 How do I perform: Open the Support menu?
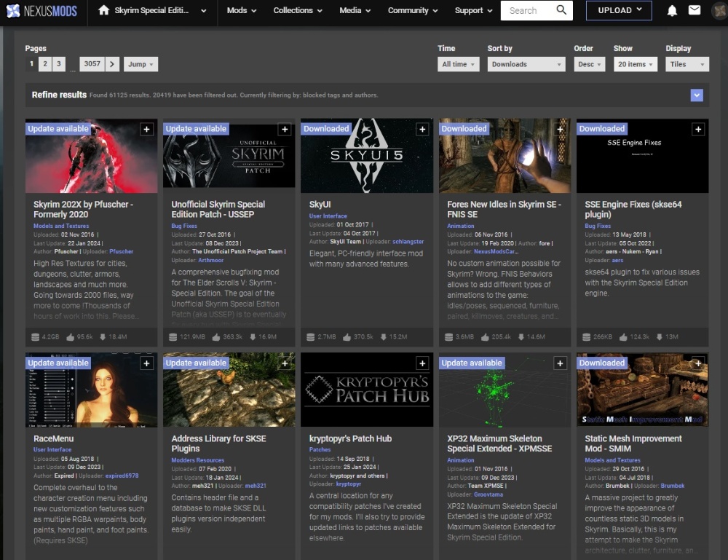474,10
